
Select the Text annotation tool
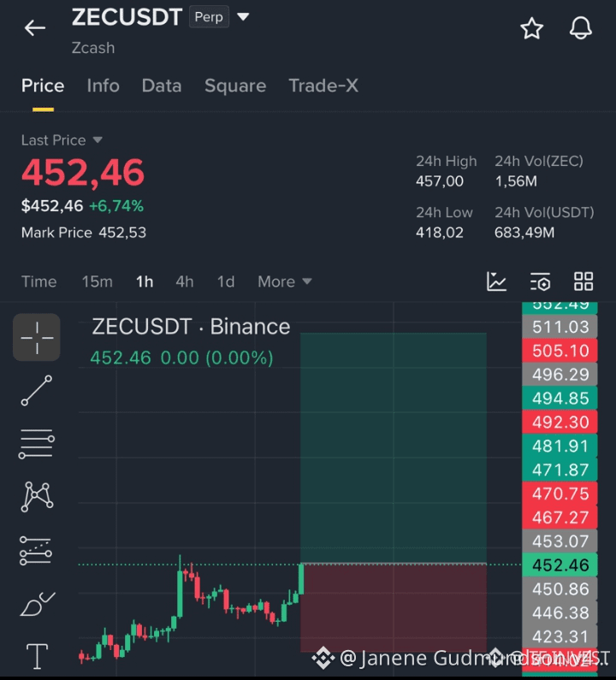38,656
